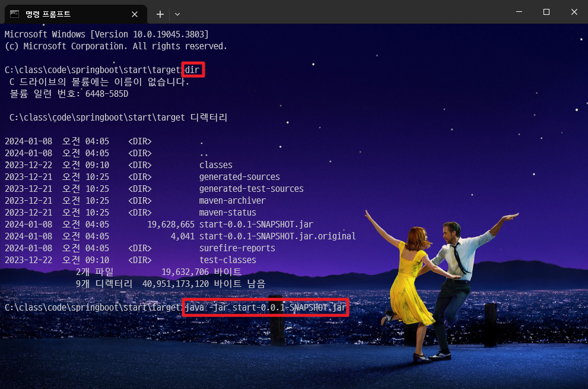Click the classes directory entry

(215, 165)
